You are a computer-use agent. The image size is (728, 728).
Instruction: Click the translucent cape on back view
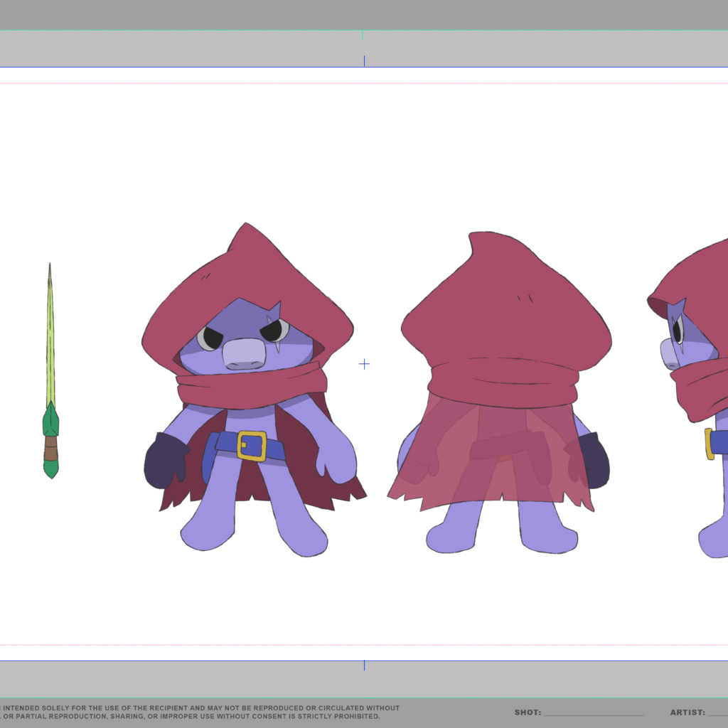point(491,455)
